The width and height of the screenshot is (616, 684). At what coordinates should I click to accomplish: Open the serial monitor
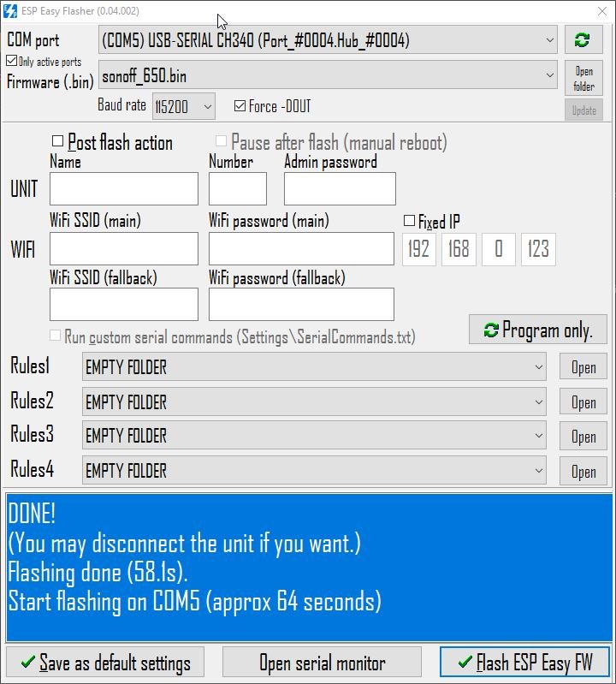coord(322,663)
